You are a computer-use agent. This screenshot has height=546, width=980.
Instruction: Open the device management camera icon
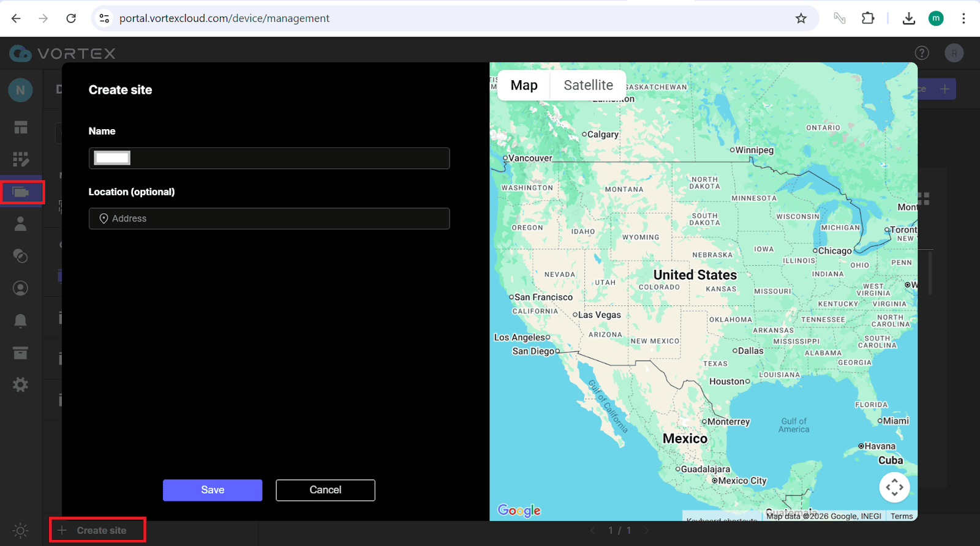[x=21, y=192]
